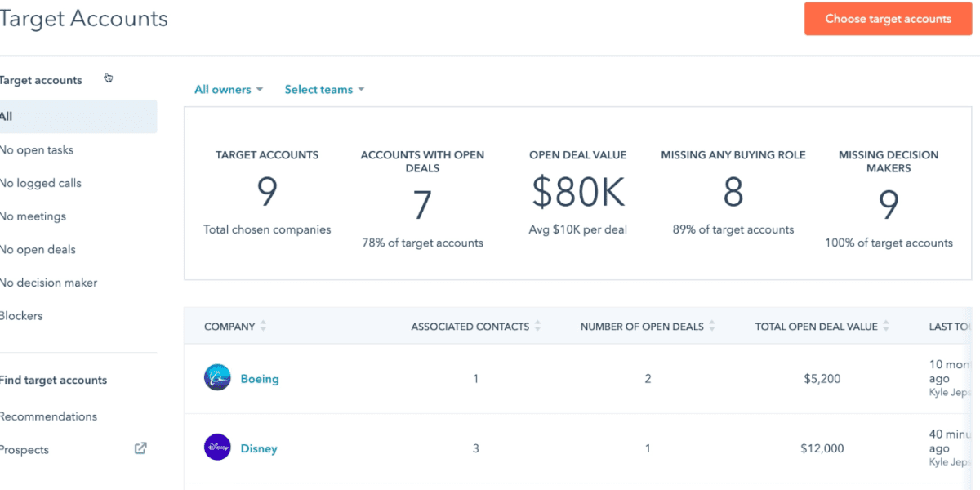Open the Boeing company record link
Screen dimensions: 980x490
[259, 378]
